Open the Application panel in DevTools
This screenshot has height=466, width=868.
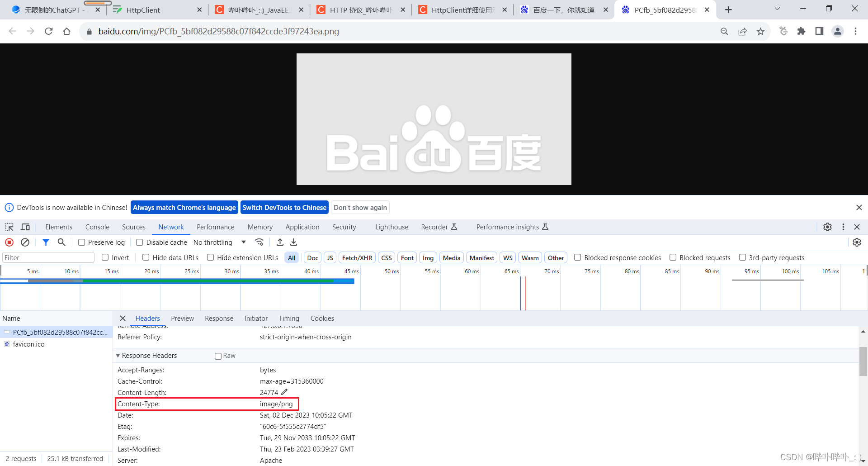[302, 227]
